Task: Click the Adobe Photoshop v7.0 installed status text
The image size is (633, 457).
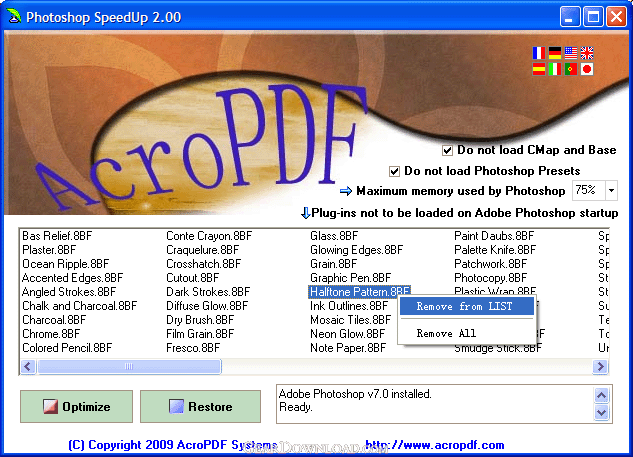Action: pos(355,394)
